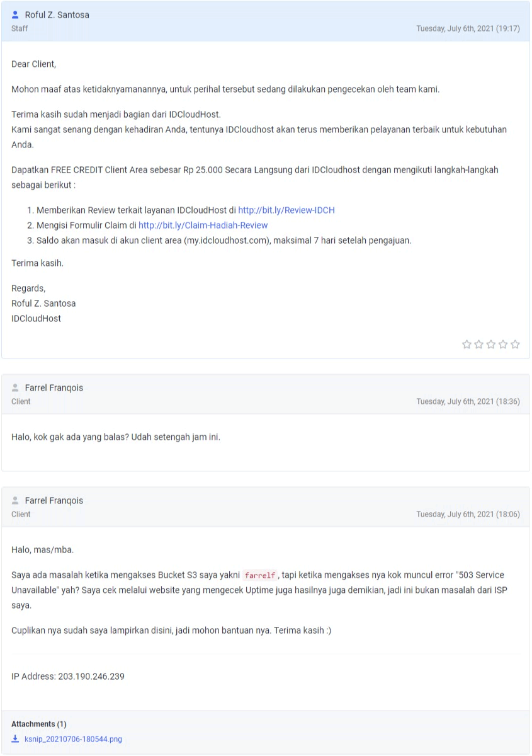The width and height of the screenshot is (532, 756).
Task: Click the client avatar icon on the 18:06 message
Action: coord(16,500)
